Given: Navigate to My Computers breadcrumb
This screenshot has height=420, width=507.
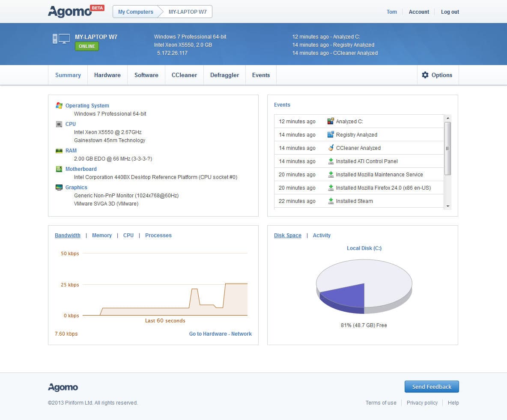Looking at the screenshot, I should point(135,12).
